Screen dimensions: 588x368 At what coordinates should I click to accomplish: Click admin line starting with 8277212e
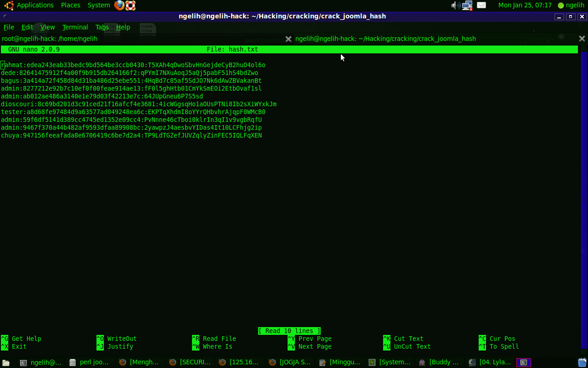pos(131,88)
